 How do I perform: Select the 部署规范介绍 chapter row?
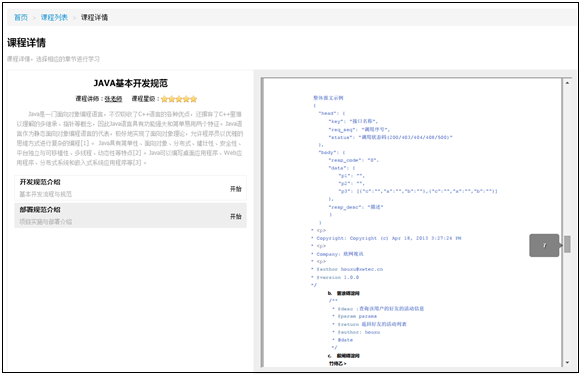(x=131, y=216)
